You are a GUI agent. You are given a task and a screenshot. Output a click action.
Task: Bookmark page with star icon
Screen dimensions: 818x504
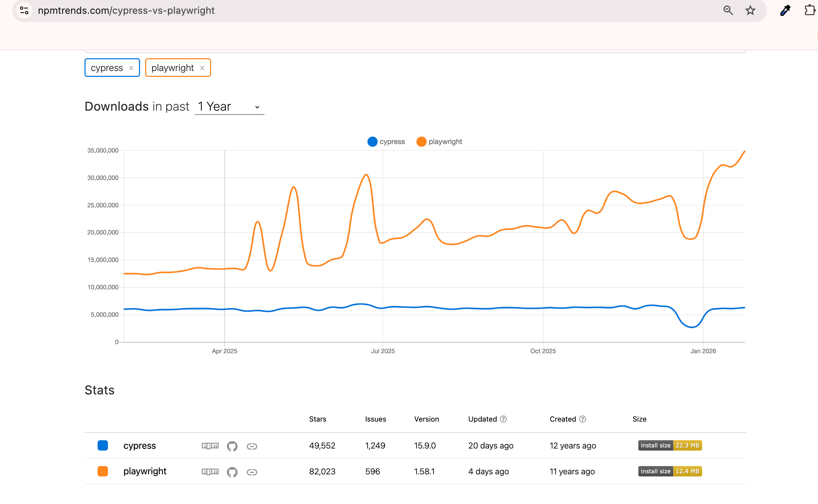tap(750, 10)
